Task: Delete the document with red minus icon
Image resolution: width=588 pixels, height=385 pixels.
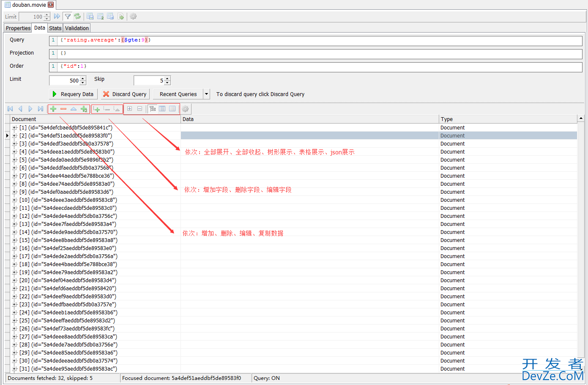Action: coord(63,109)
